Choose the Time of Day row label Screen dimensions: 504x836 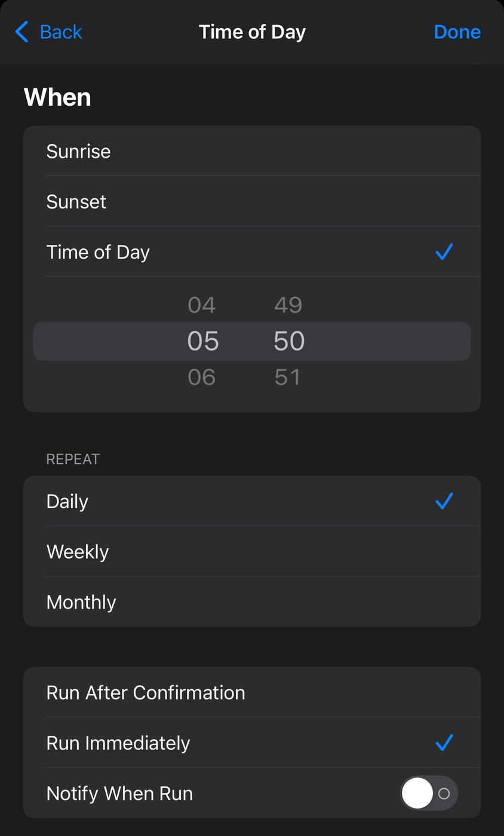[98, 252]
